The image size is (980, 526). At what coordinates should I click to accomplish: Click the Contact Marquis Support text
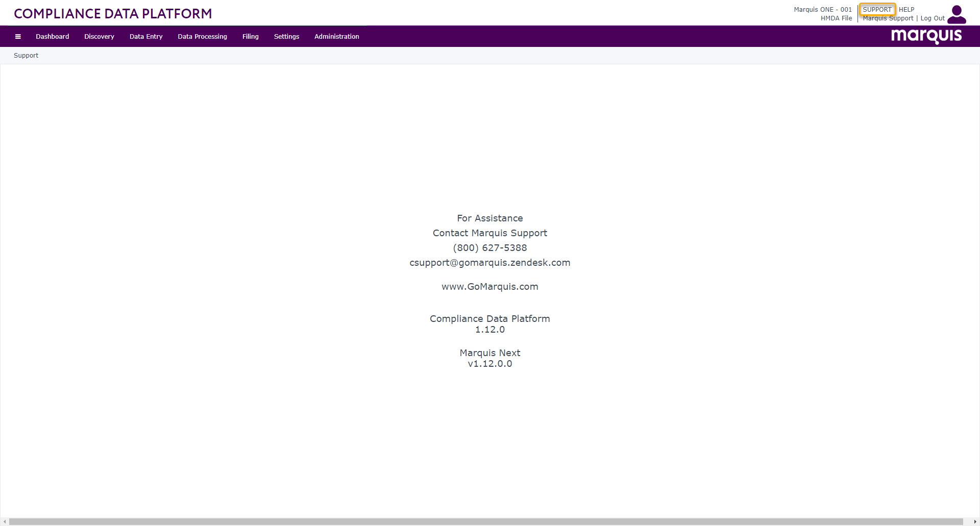click(x=490, y=233)
